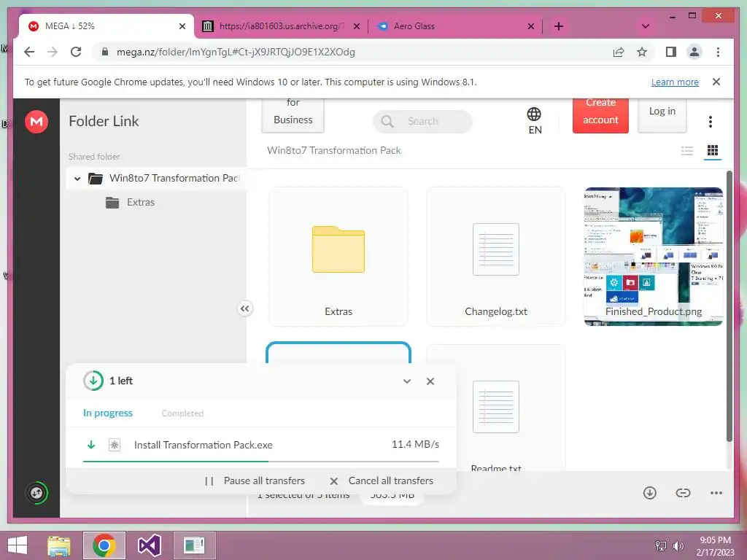The image size is (747, 560).
Task: Open Chrome share page icon
Action: (619, 52)
